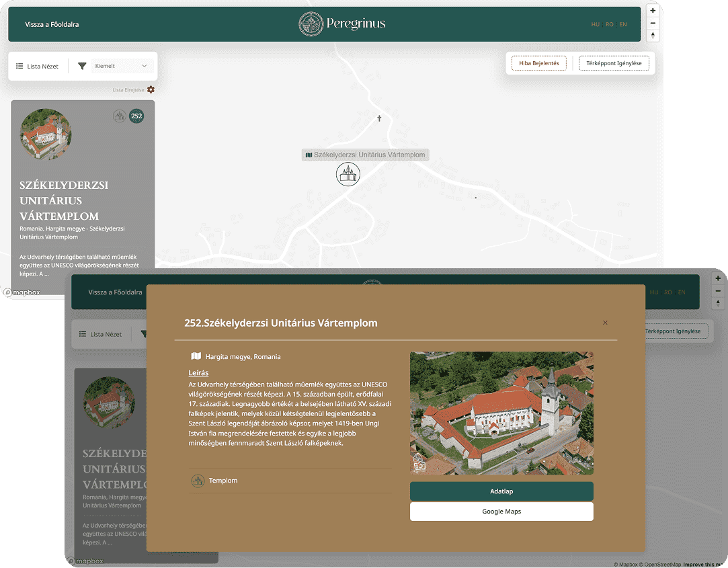Viewport: 728px width, 568px height.
Task: Click the HU language option in the lower window
Action: [653, 292]
